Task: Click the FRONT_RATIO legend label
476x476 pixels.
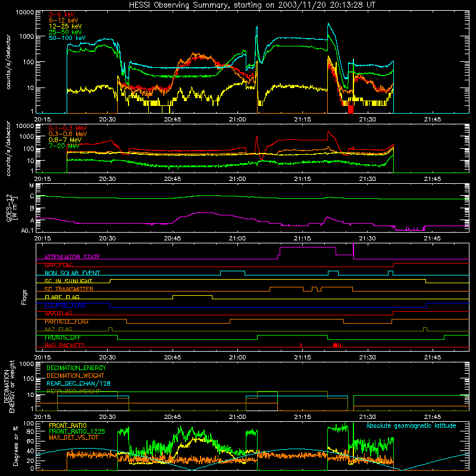Action: [x=68, y=425]
